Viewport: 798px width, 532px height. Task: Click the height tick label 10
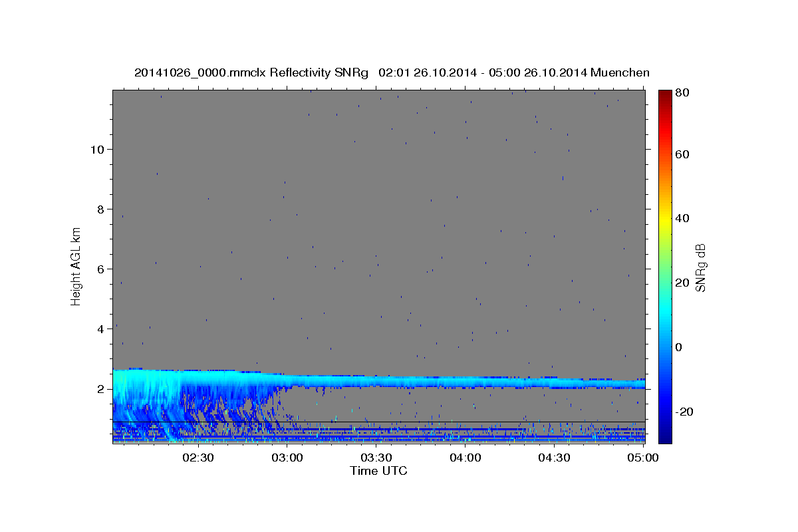(x=96, y=150)
